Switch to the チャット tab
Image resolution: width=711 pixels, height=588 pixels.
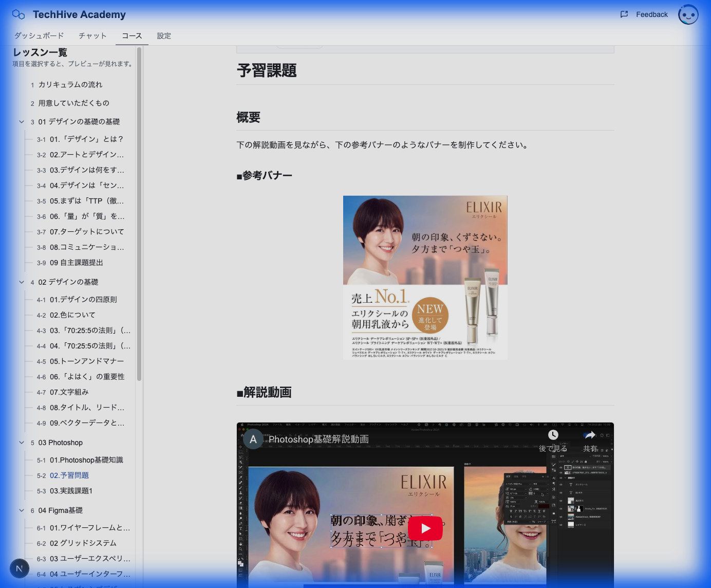tap(92, 36)
